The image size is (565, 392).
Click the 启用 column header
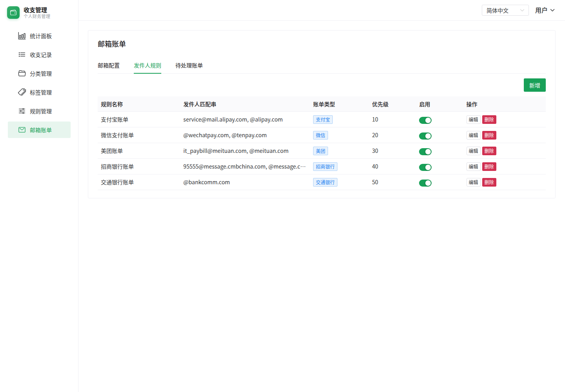click(425, 104)
